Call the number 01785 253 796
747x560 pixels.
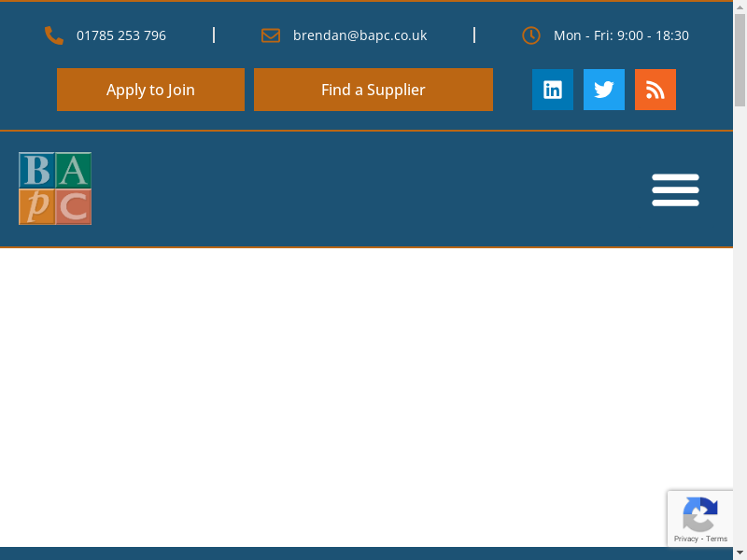[x=121, y=35]
